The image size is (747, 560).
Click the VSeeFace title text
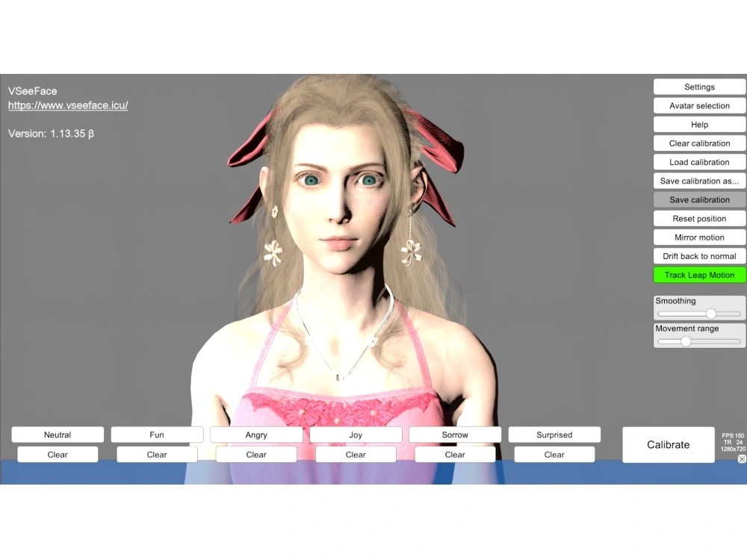coord(32,91)
